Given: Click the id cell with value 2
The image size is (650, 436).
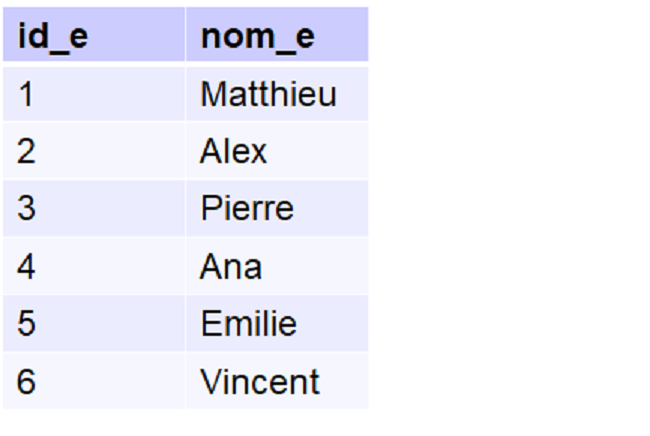Looking at the screenshot, I should [x=26, y=151].
